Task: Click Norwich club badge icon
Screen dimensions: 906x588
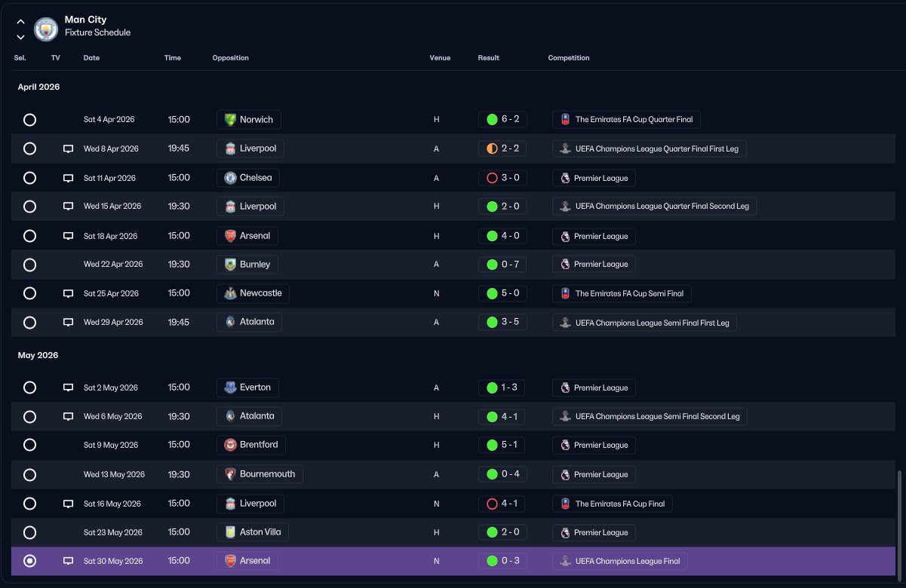Action: 230,120
